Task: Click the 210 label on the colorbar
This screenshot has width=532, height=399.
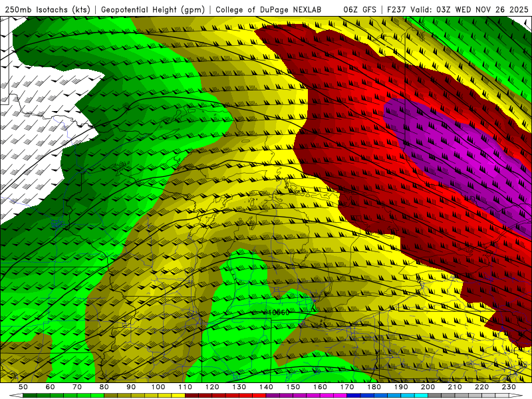Action: pos(455,387)
